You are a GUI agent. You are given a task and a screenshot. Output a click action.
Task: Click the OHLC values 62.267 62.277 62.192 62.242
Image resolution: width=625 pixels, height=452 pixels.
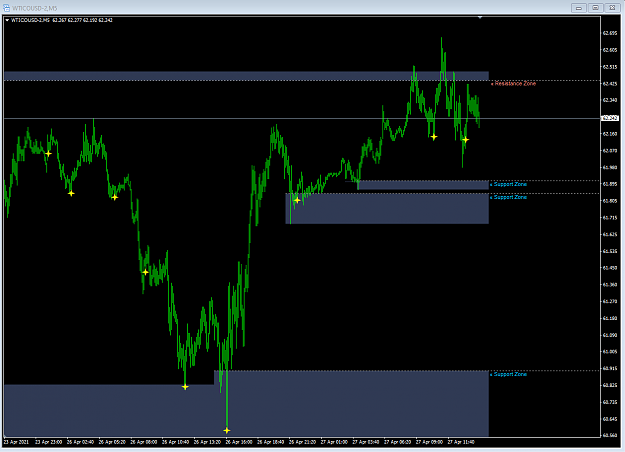point(83,20)
